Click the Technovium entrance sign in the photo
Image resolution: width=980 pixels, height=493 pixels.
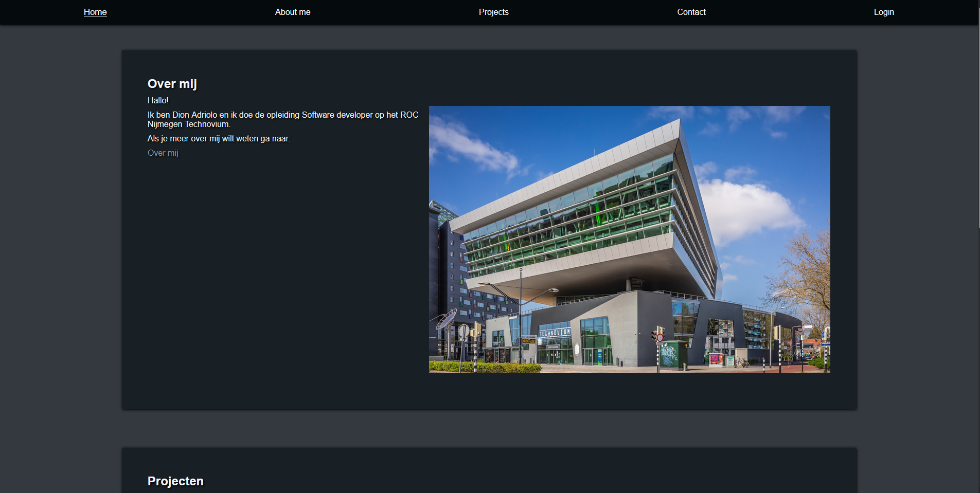point(554,332)
